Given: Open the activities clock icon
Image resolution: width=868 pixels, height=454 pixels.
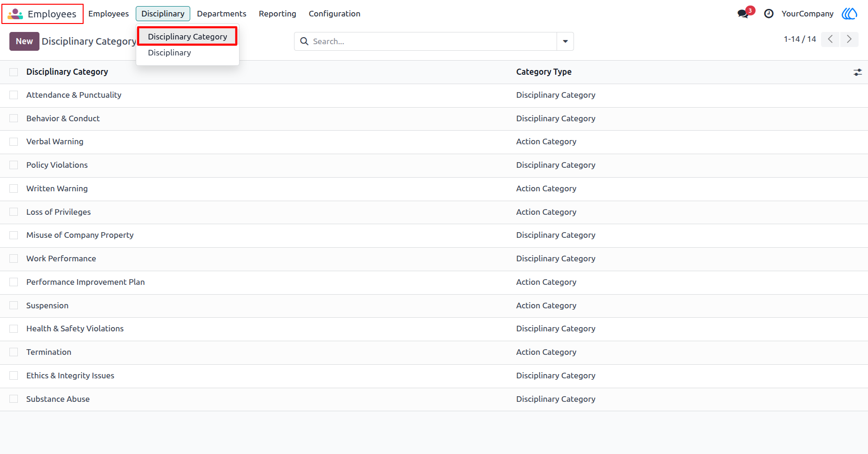Looking at the screenshot, I should click(769, 14).
